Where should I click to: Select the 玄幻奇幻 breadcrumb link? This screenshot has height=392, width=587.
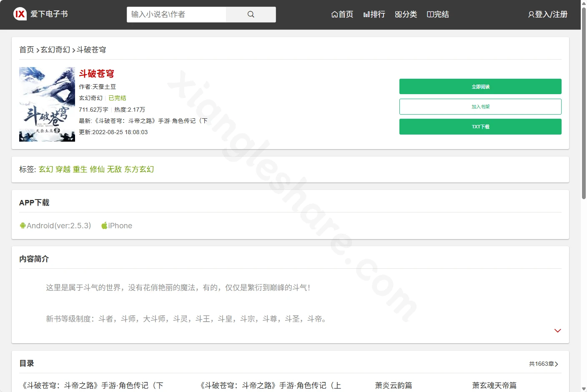(x=55, y=50)
